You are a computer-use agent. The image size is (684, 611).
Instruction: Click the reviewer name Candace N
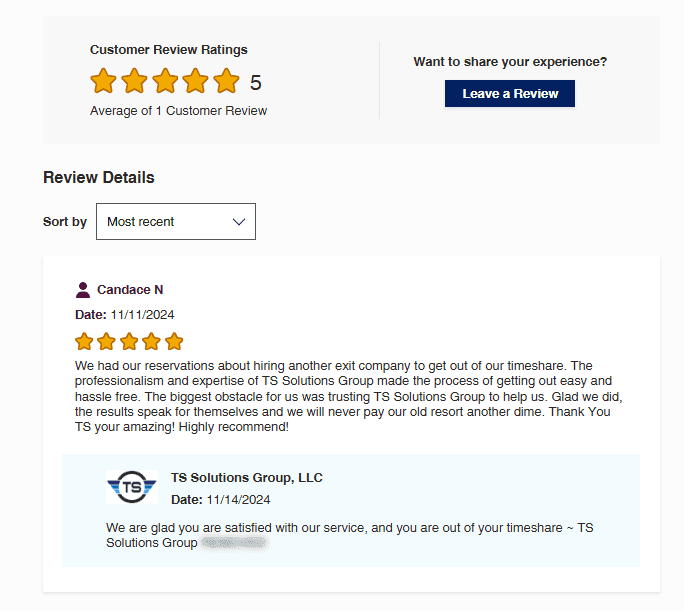(130, 290)
